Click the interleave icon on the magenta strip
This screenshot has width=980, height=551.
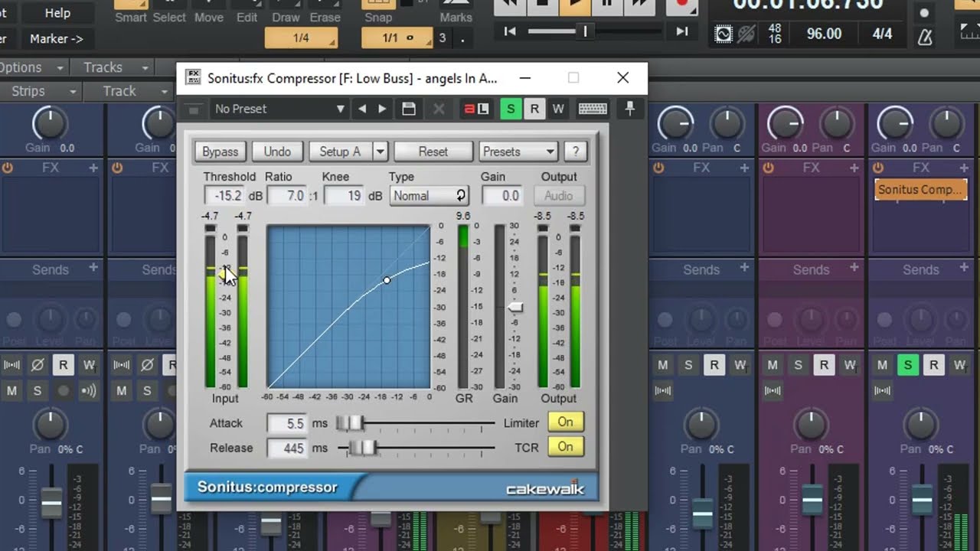[x=773, y=391]
